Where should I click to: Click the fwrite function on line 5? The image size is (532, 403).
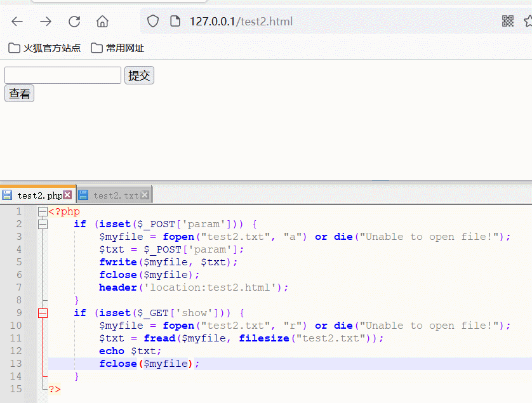(118, 262)
